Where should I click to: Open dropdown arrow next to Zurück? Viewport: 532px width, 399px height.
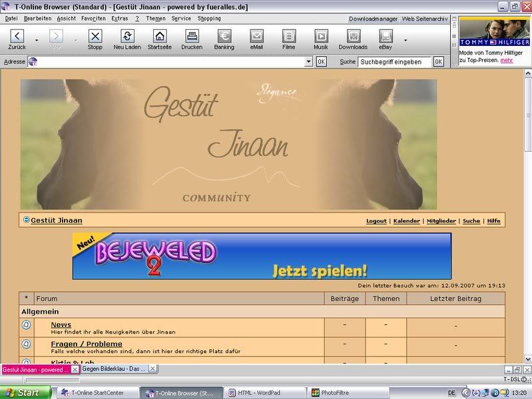[37, 40]
